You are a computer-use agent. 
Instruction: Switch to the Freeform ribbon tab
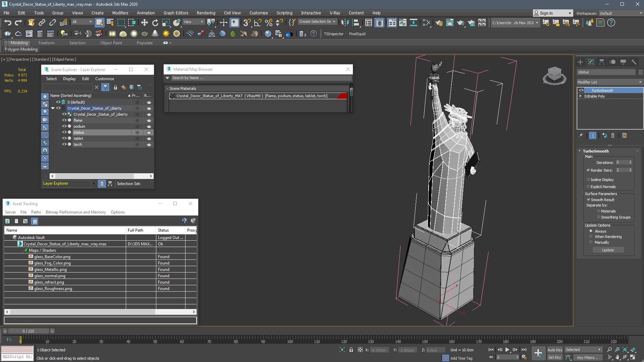(x=46, y=43)
